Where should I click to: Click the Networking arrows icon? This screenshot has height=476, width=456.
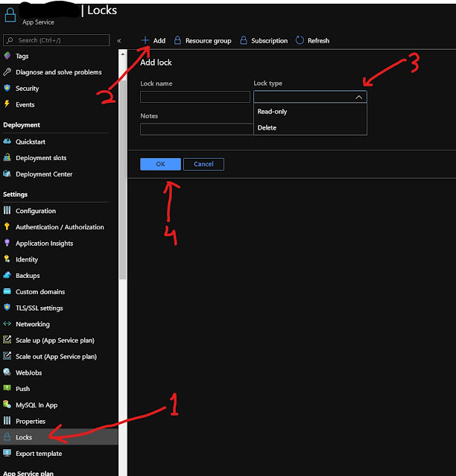pos(7,323)
